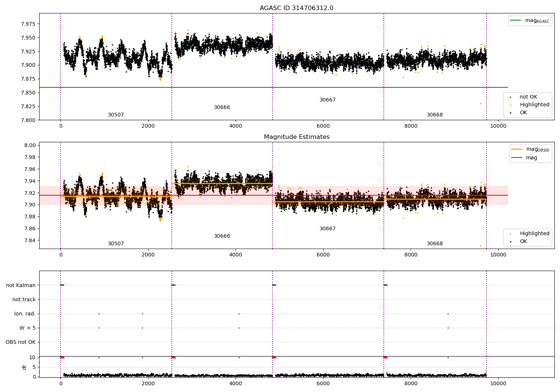Click the 6000 x-axis tick in the bottom plot

[323, 383]
